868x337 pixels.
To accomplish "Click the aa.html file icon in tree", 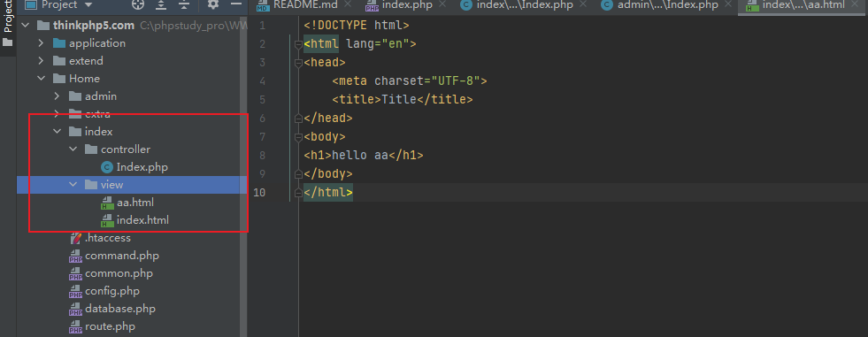I will 107,203.
